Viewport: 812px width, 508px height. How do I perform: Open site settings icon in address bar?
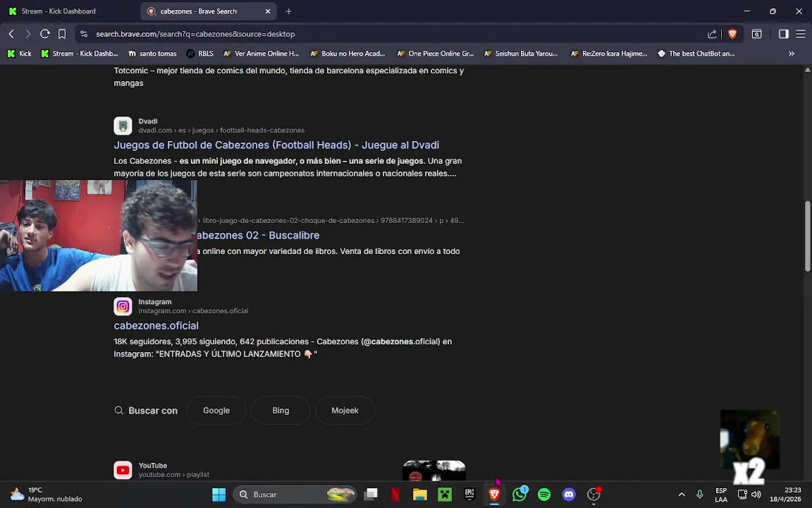84,34
